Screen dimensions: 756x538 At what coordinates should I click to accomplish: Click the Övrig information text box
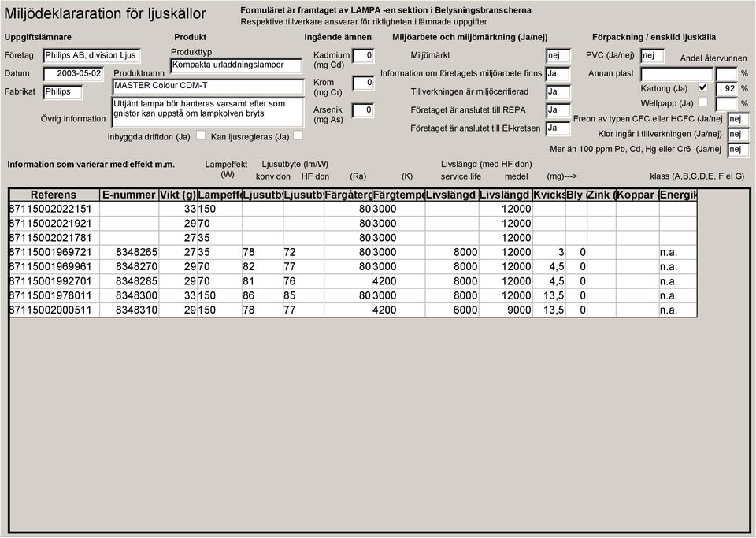click(x=208, y=112)
